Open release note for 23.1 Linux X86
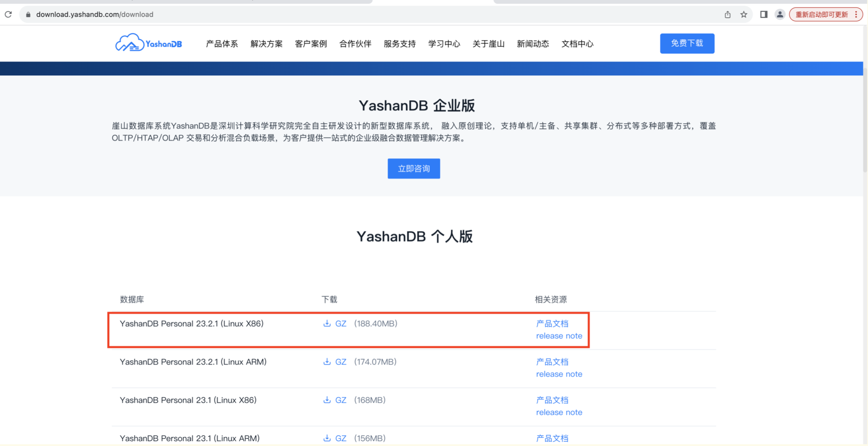Viewport: 868px width, 446px height. pyautogui.click(x=559, y=413)
